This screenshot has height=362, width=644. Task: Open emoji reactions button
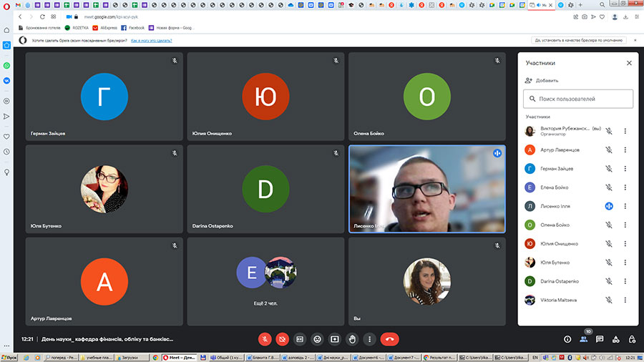[x=317, y=339]
